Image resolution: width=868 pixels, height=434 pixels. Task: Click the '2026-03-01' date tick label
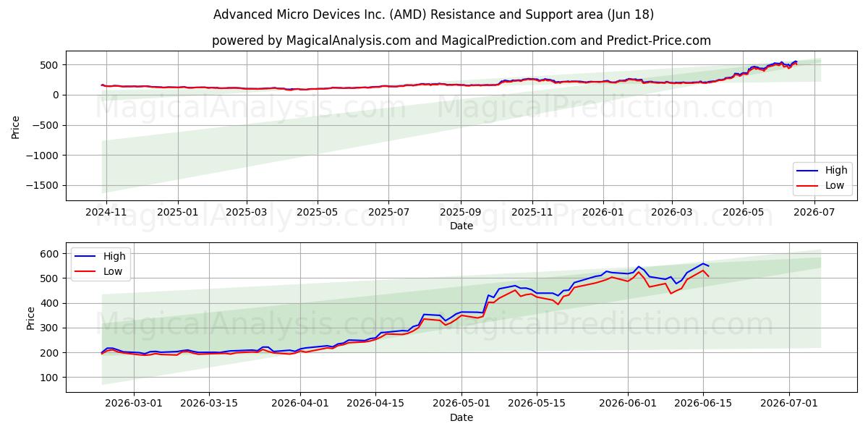(134, 404)
